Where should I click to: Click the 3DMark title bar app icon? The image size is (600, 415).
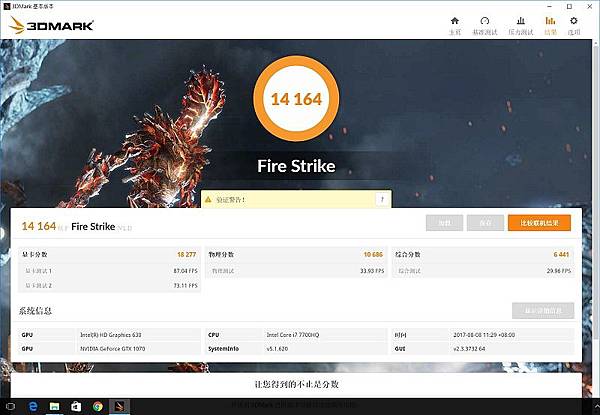7,7
